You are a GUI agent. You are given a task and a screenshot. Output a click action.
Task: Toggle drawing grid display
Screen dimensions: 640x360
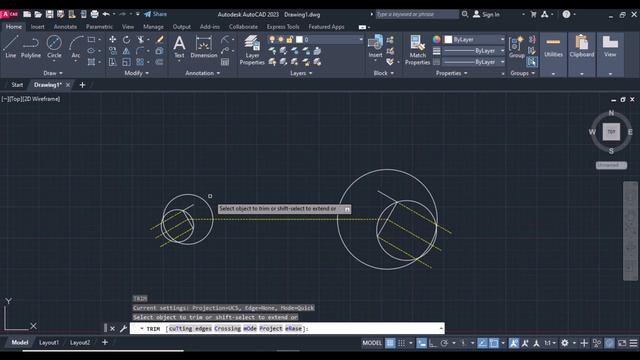(390, 343)
